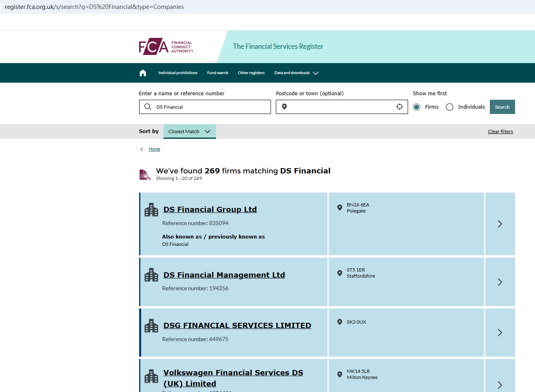This screenshot has width=535, height=392.
Task: Open DSG FINANCIAL SERVICES LIMITED via arrow
Action: coord(500,333)
